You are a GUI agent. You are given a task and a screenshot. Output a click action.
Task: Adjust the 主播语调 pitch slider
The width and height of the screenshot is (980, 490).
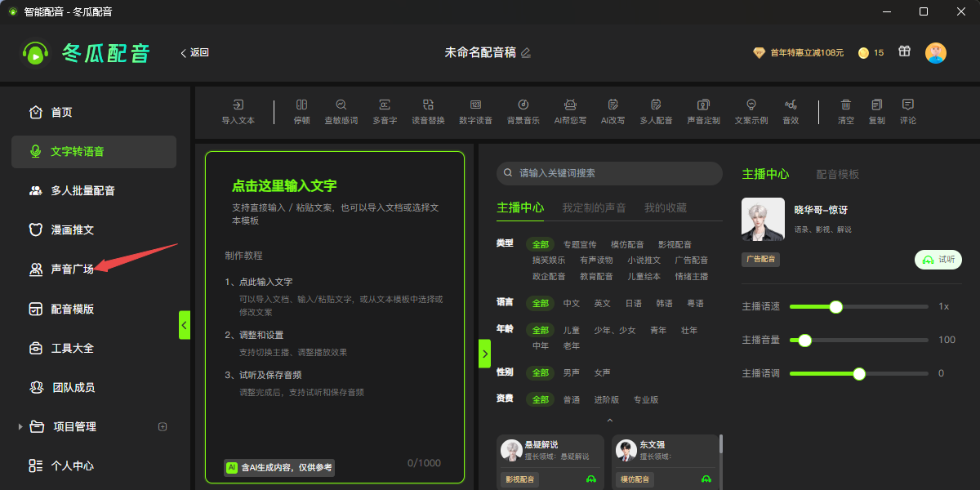[859, 373]
